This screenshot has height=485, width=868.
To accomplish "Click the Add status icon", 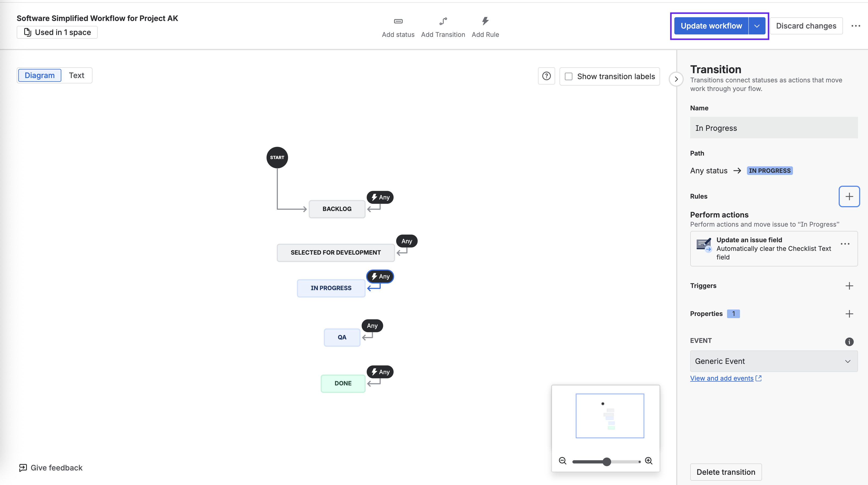I will tap(398, 21).
